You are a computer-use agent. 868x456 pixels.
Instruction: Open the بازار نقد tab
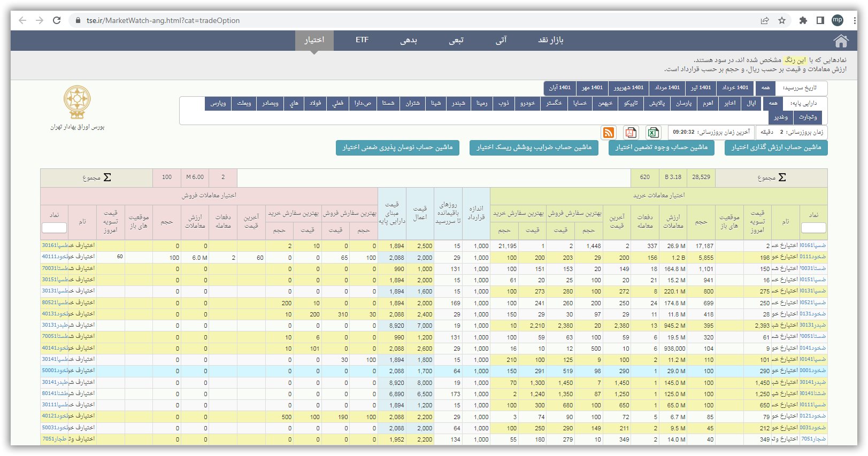pyautogui.click(x=550, y=40)
